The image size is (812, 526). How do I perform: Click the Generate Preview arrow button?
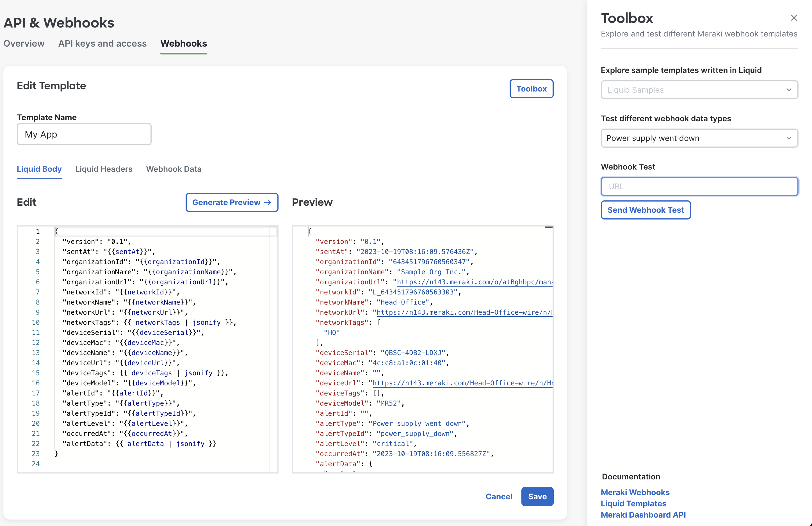point(267,202)
